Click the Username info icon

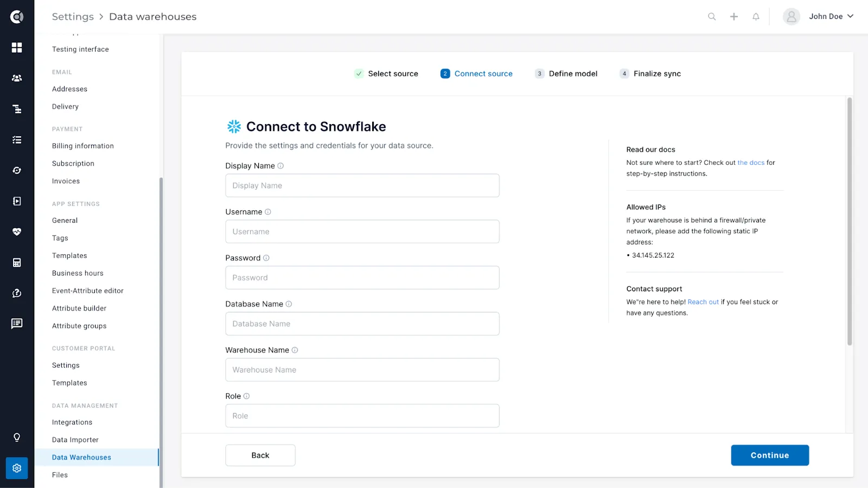point(268,212)
